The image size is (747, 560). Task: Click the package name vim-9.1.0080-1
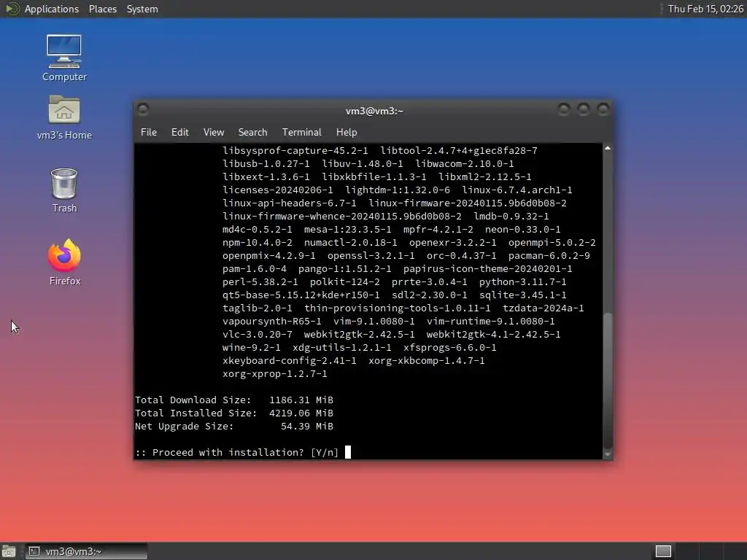point(374,322)
